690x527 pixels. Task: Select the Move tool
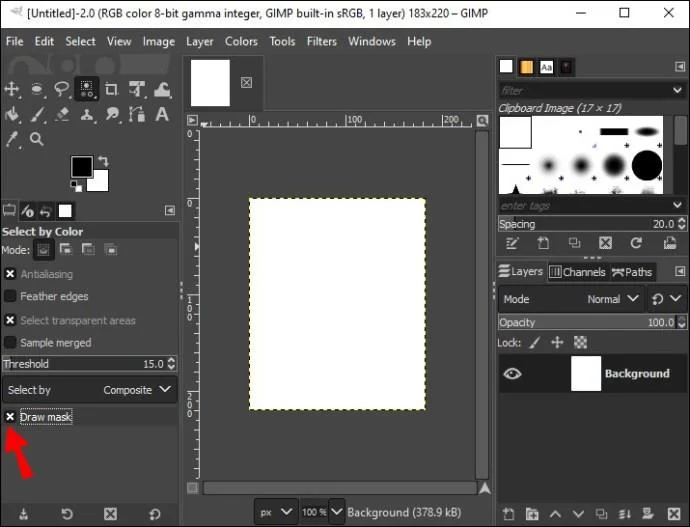12,89
